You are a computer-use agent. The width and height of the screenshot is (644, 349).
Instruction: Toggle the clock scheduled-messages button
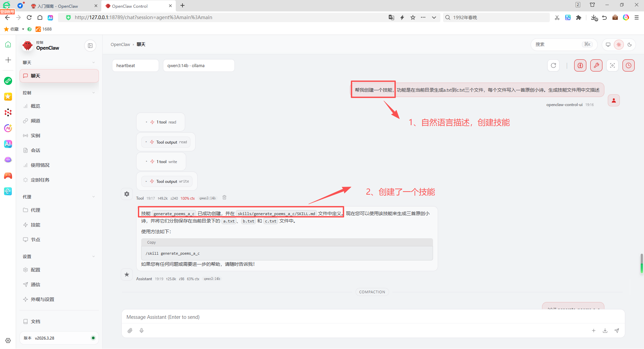pyautogui.click(x=629, y=65)
